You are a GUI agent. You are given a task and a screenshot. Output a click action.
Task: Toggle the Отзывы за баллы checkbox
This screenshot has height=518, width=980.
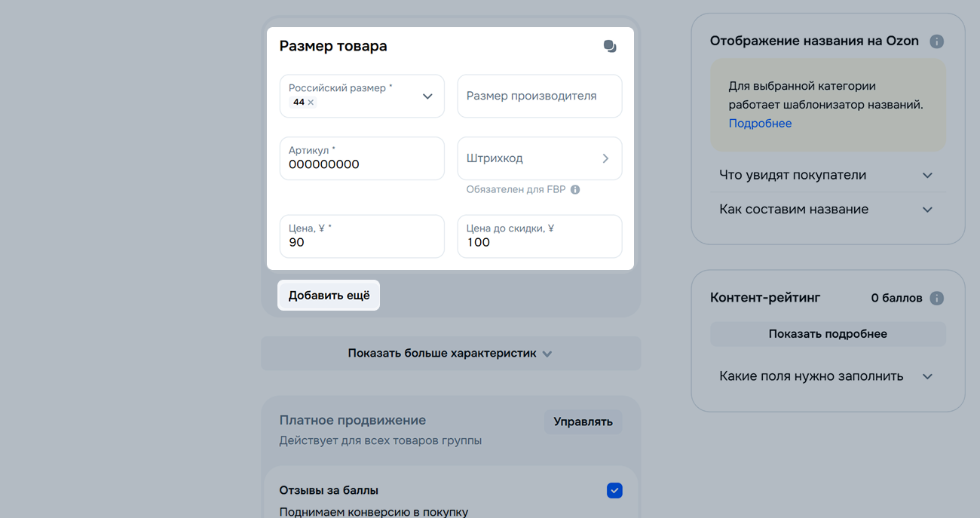[614, 491]
